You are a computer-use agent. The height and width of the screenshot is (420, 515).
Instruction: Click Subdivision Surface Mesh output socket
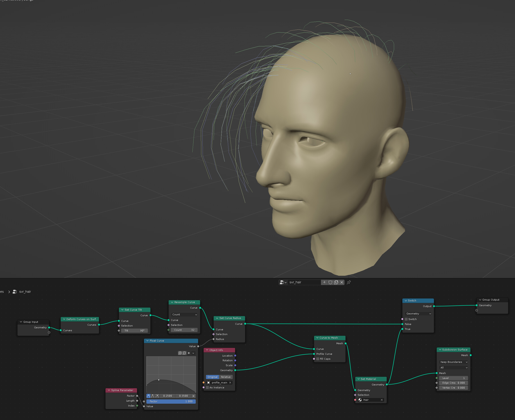pyautogui.click(x=470, y=355)
